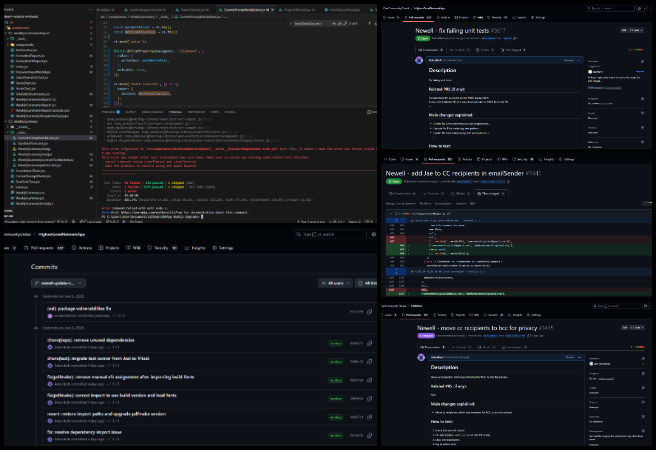Image resolution: width=656 pixels, height=450 pixels.
Task: Copy SHA of 'migrate test runner' commit
Action: point(369,362)
